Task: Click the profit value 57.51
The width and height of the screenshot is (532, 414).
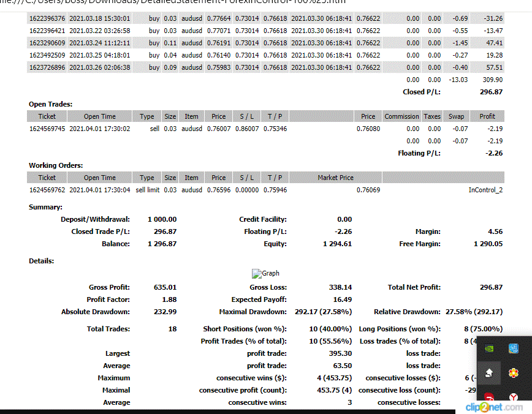Action: [495, 67]
